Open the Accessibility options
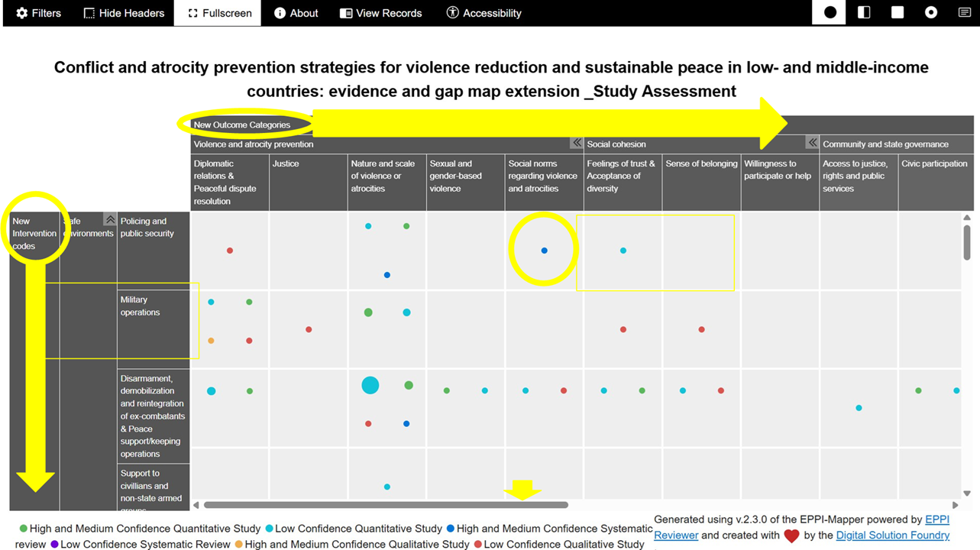 (x=484, y=13)
